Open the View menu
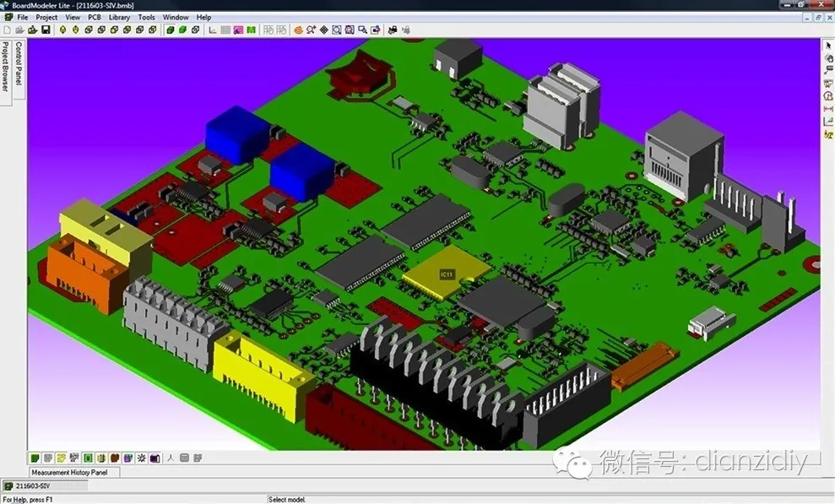Screen dimensions: 835x504 click(73, 17)
